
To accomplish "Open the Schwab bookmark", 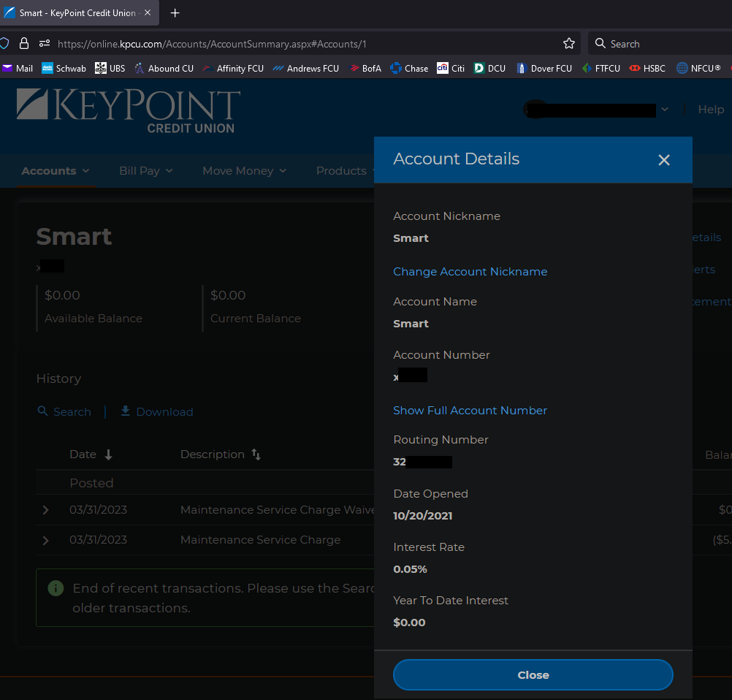I will tap(64, 68).
